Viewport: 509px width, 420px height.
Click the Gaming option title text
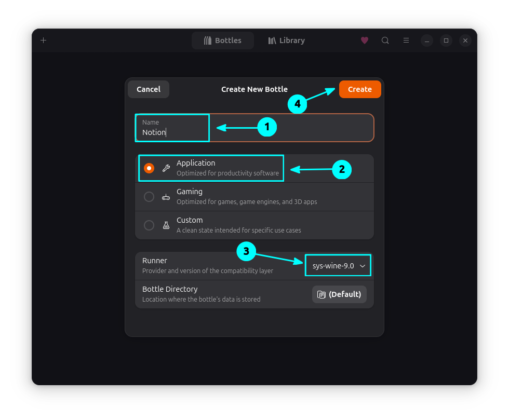click(190, 192)
